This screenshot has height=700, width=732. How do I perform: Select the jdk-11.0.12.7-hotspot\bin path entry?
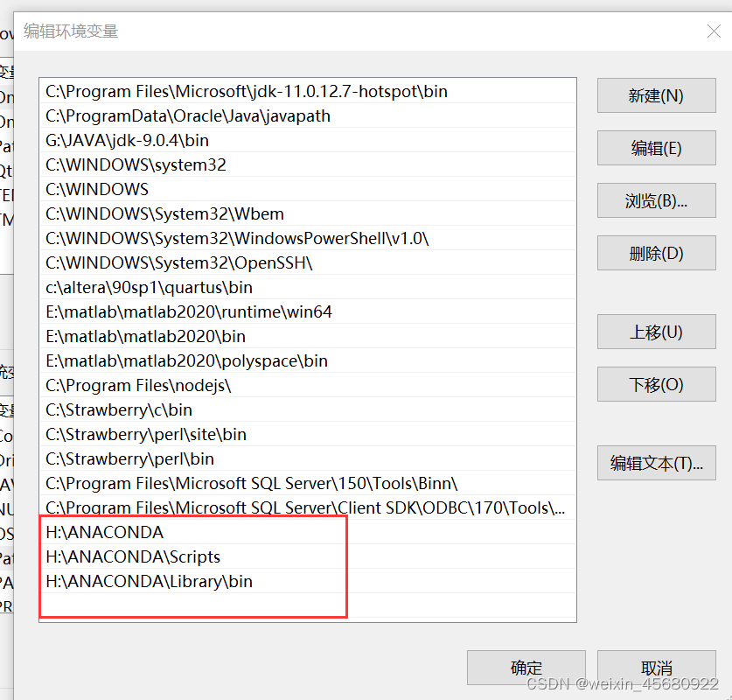tap(308, 91)
